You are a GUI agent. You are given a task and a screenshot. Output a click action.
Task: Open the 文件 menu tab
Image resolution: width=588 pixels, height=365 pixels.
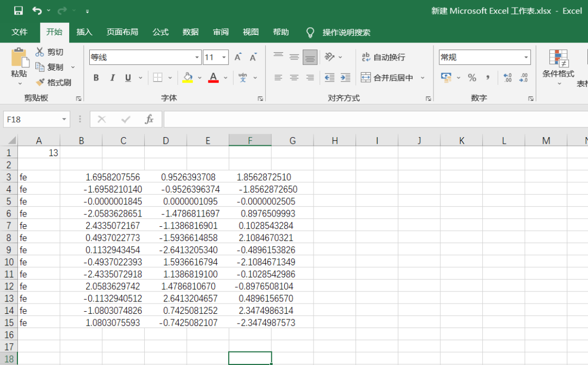tap(20, 32)
